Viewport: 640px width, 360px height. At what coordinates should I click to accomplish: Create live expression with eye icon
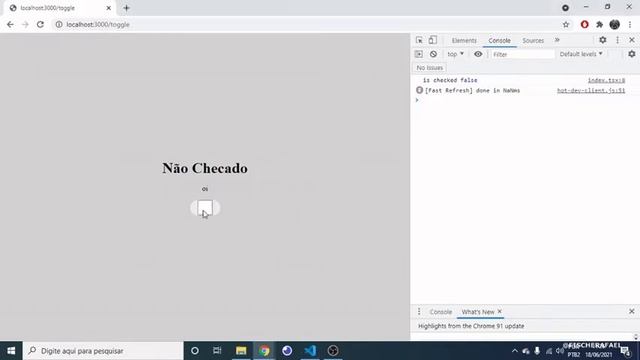tap(478, 54)
